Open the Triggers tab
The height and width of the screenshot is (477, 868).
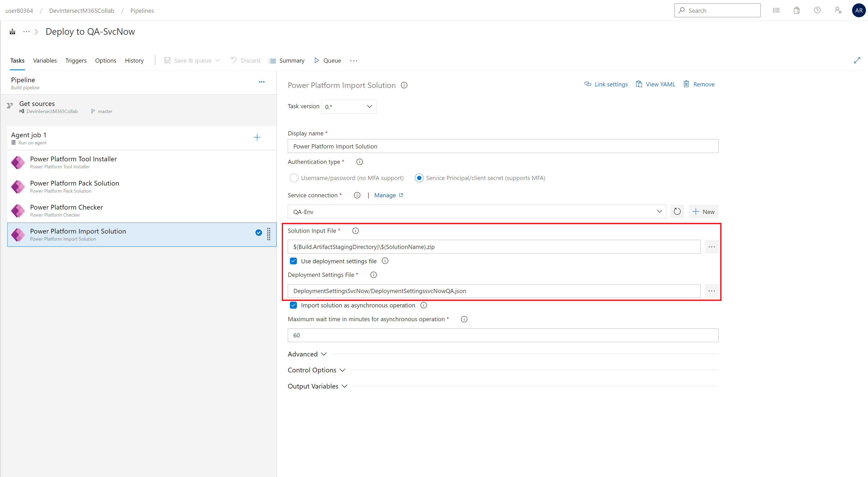(x=76, y=61)
